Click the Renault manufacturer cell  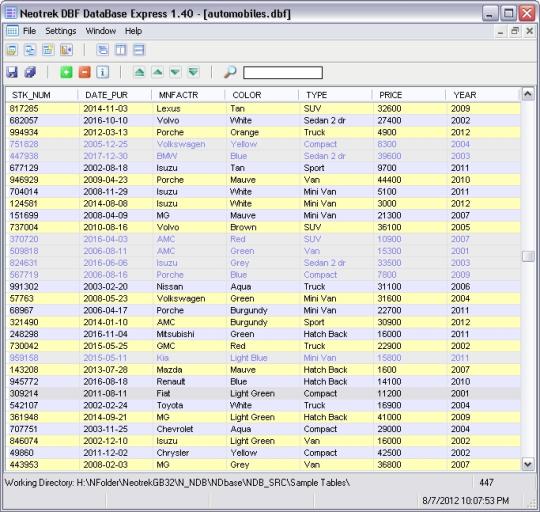point(170,382)
